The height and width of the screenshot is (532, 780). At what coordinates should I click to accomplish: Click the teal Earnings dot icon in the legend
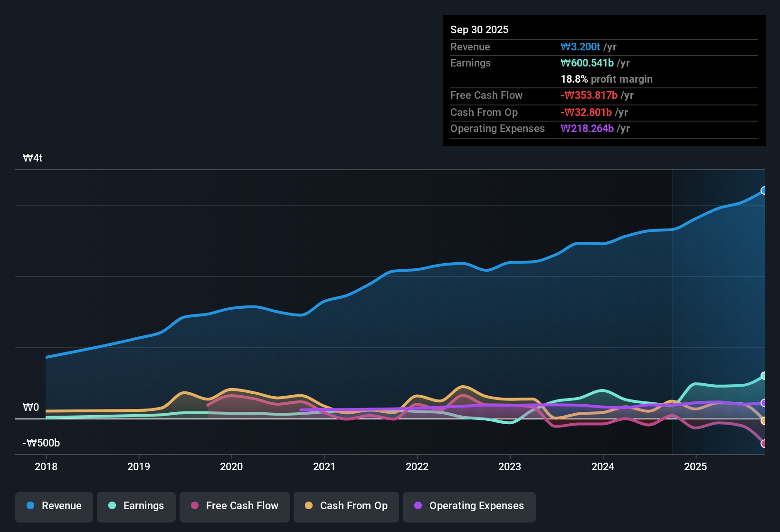112,506
